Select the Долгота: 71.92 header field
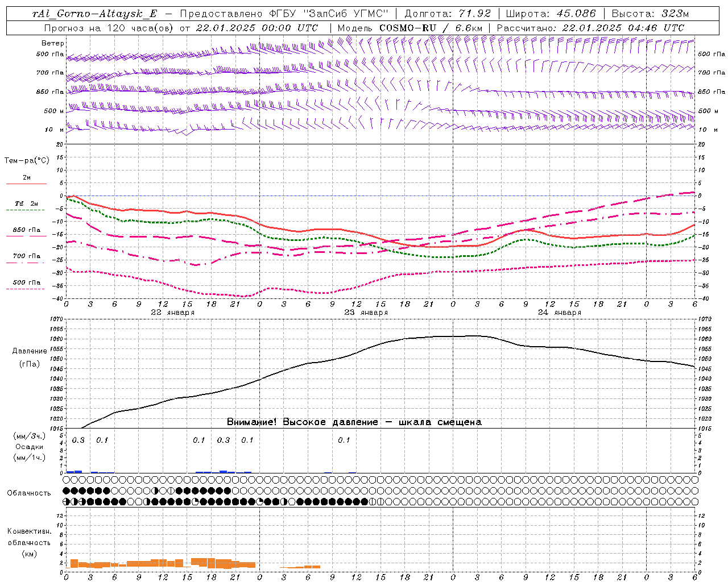728x582 pixels. coord(448,14)
